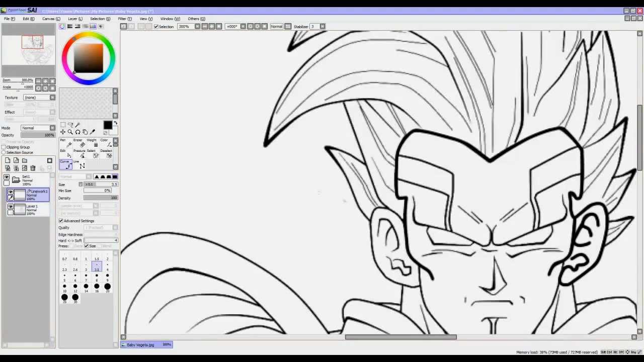The image size is (644, 362).
Task: Select the Layer1 layer row
Action: 28,210
